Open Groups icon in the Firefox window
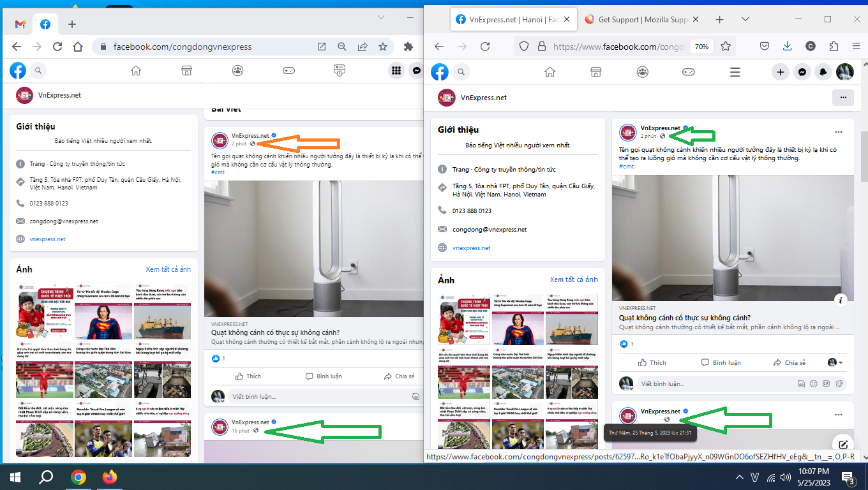This screenshot has height=490, width=868. [x=642, y=72]
